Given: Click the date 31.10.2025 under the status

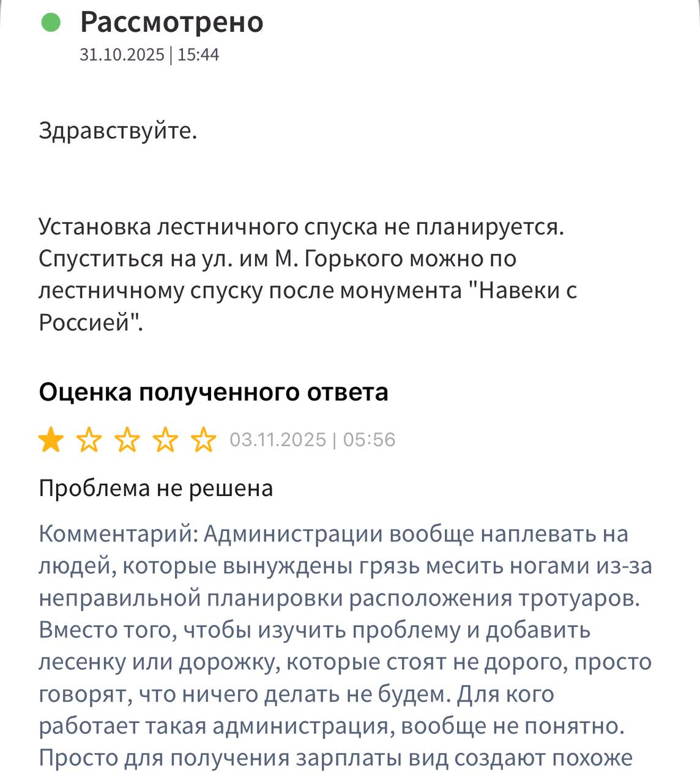Looking at the screenshot, I should pyautogui.click(x=122, y=55).
